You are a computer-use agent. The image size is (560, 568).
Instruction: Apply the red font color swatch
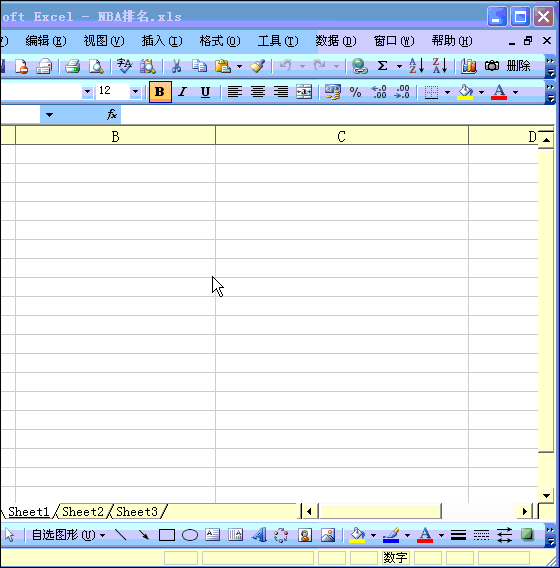(x=499, y=92)
